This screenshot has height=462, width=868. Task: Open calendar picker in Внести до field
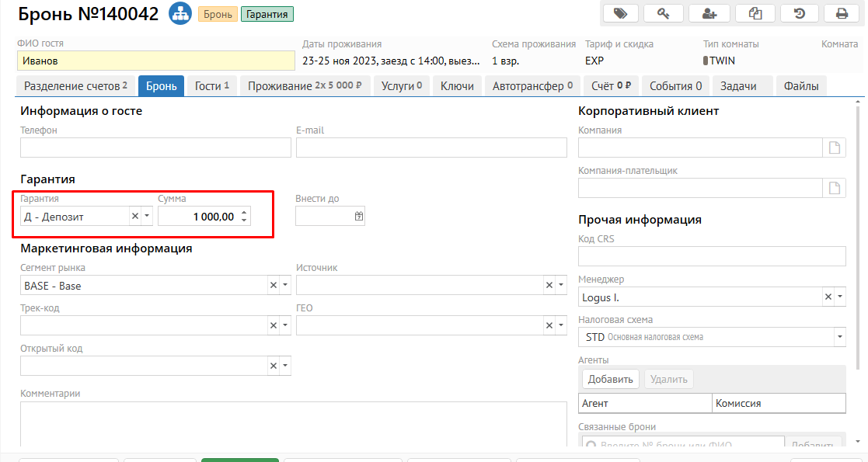point(358,217)
